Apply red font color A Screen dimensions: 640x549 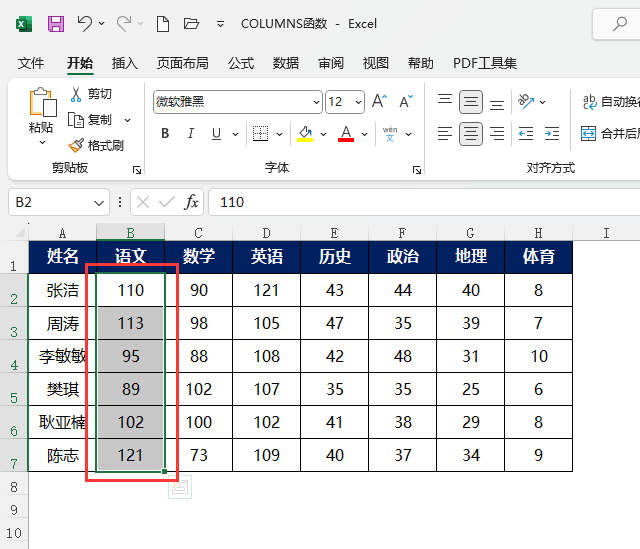click(346, 133)
